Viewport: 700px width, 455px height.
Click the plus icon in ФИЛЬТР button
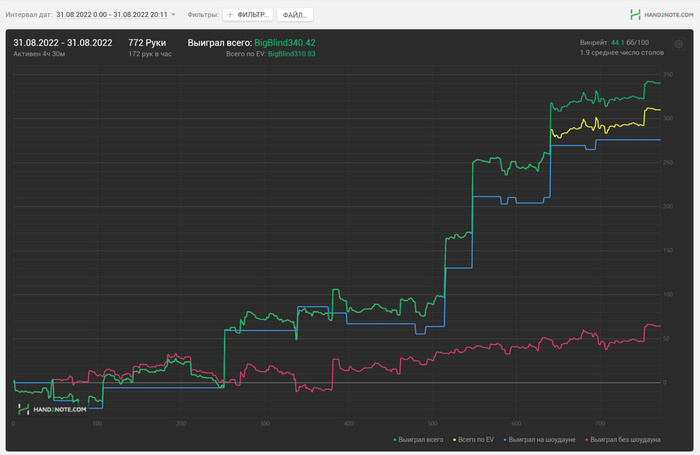coord(230,15)
